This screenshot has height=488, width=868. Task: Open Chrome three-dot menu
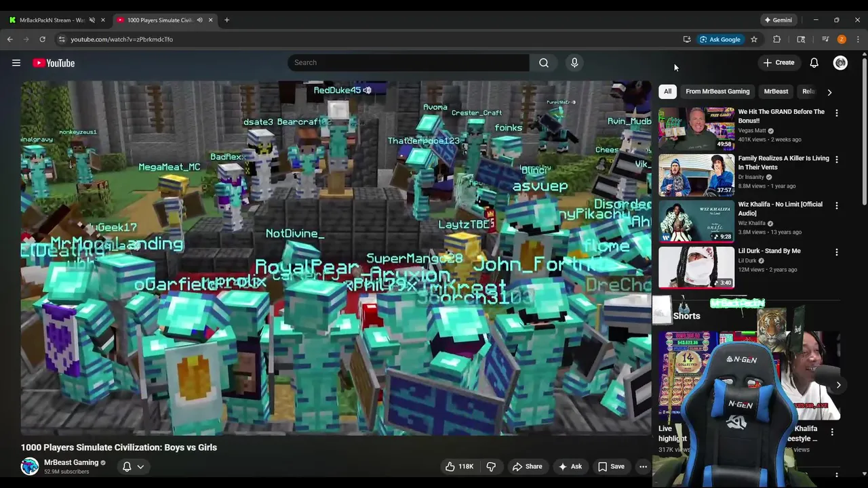pos(858,39)
